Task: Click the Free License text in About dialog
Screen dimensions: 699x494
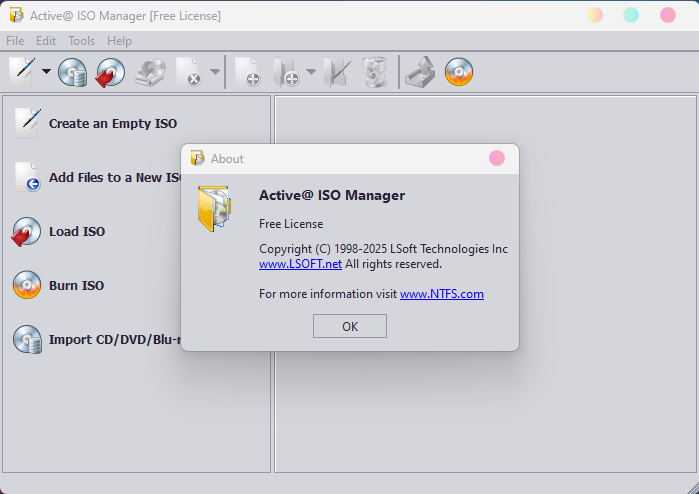Action: coord(291,224)
